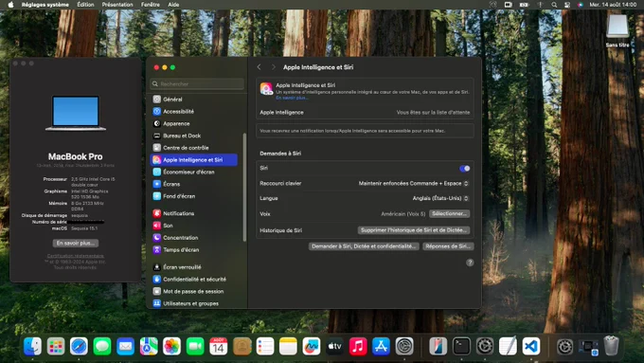Toggle the Siri switch off
This screenshot has height=363, width=644.
[464, 168]
